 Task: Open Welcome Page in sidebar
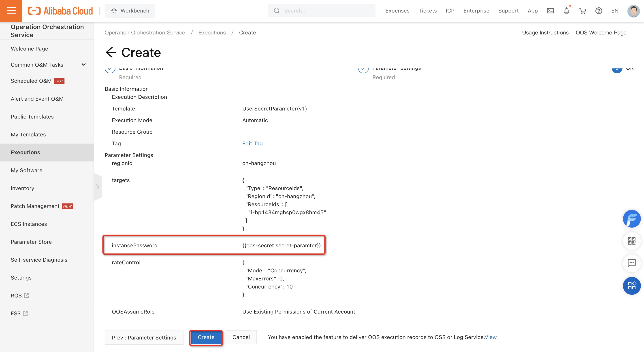coord(29,49)
